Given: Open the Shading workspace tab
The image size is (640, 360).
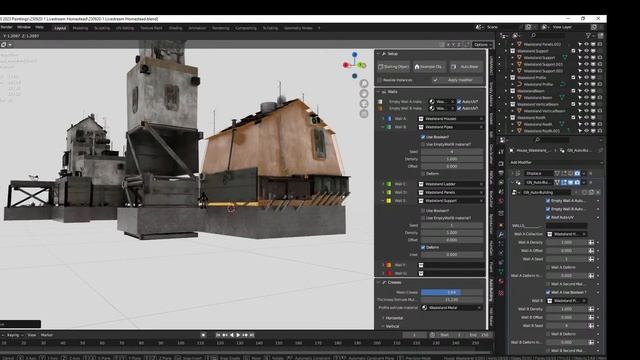Looking at the screenshot, I should coord(176,28).
